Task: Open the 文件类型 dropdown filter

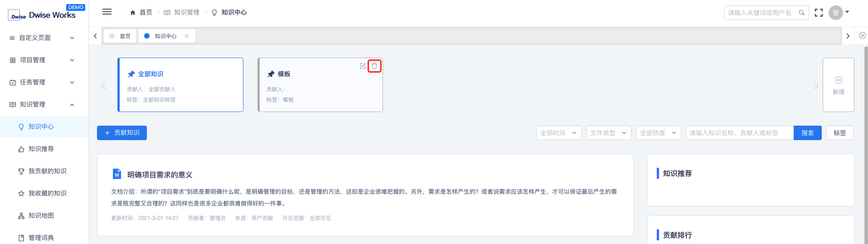Action: pyautogui.click(x=608, y=133)
